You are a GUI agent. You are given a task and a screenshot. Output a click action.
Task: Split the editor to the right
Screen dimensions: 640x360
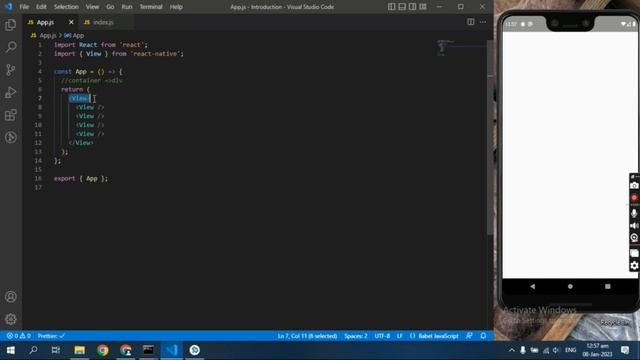point(471,22)
